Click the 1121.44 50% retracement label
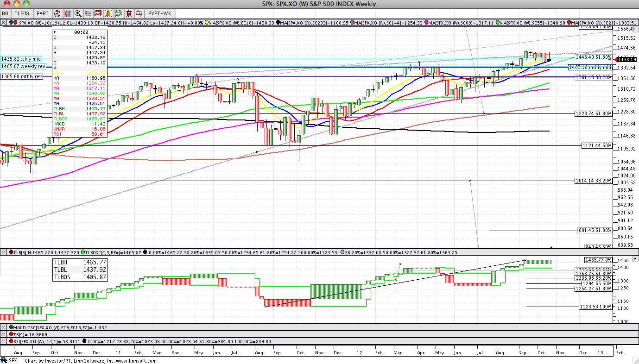Viewport: 639px width, 364px height. (x=597, y=145)
